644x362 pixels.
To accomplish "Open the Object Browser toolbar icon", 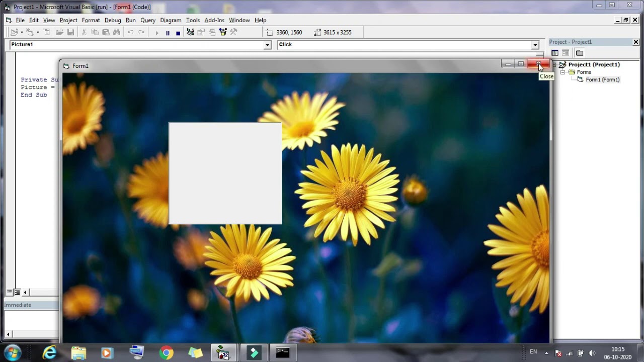I will pyautogui.click(x=223, y=32).
